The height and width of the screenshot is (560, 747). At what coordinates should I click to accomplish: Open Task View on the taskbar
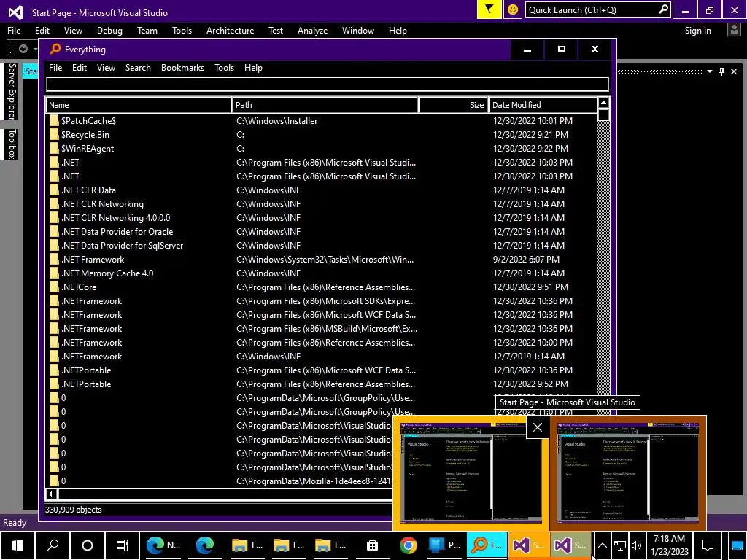coord(123,545)
